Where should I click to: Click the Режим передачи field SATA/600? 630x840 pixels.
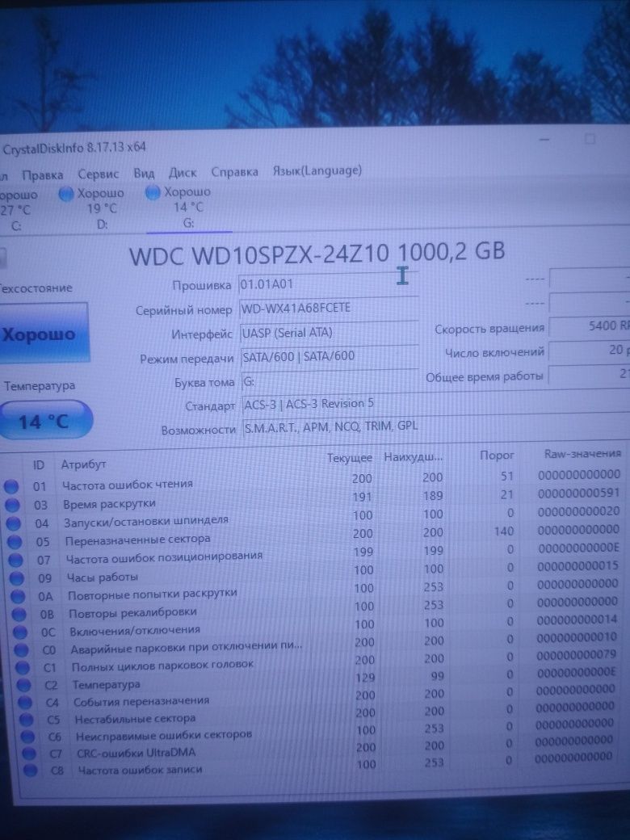[330, 356]
